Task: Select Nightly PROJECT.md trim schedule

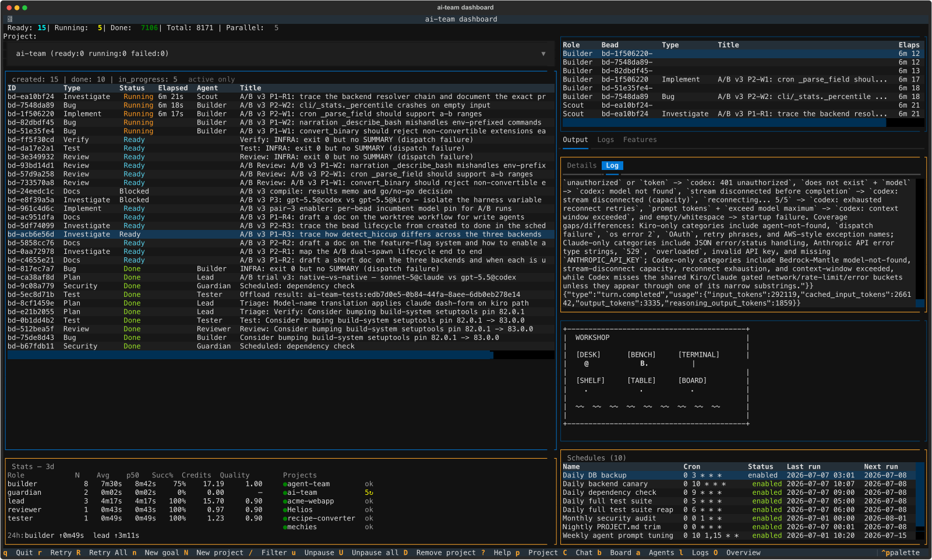Action: 739,527
